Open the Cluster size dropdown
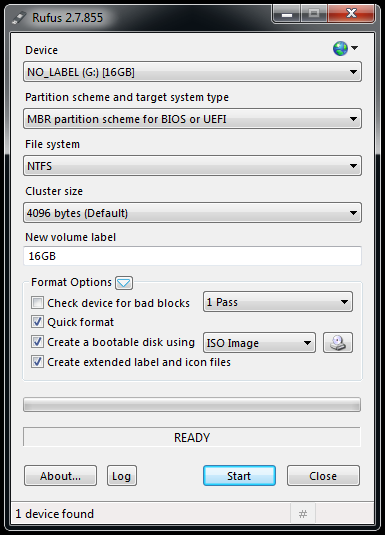Image resolution: width=385 pixels, height=535 pixels. point(192,213)
